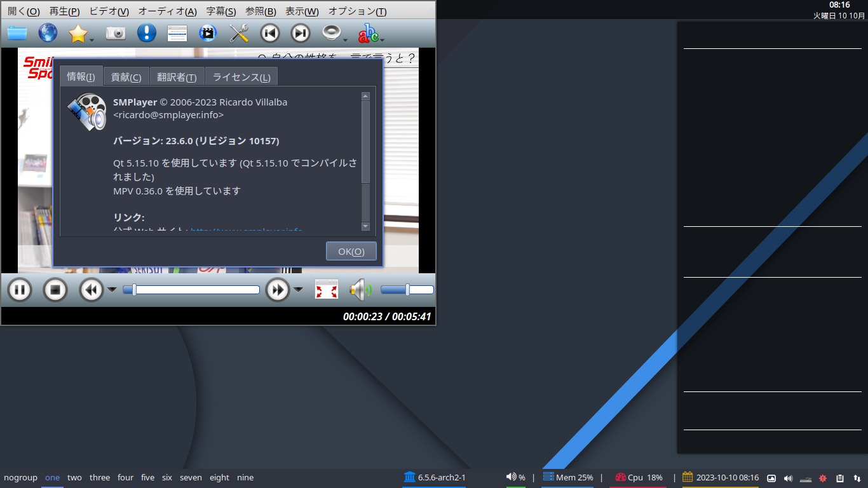Select subtitle track via abc icon
Image resolution: width=868 pixels, height=488 pixels.
(368, 33)
